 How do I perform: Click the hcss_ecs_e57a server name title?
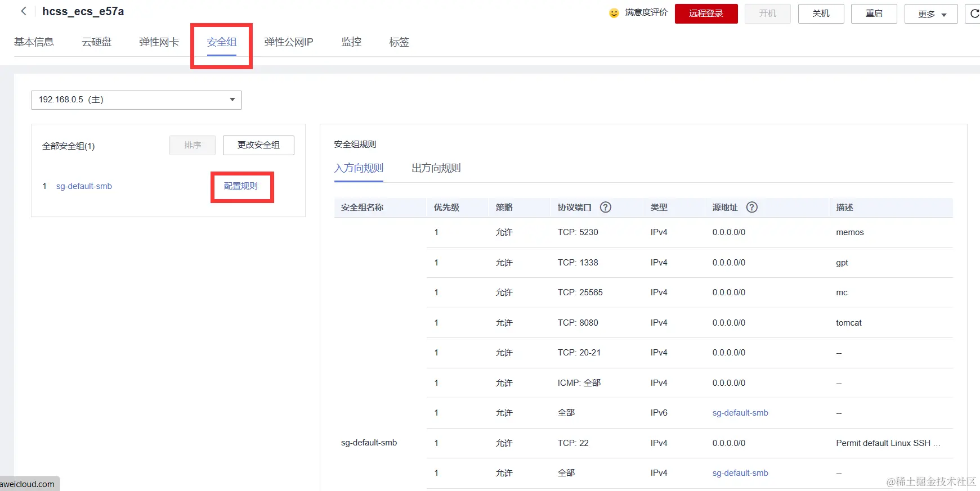[x=83, y=11]
